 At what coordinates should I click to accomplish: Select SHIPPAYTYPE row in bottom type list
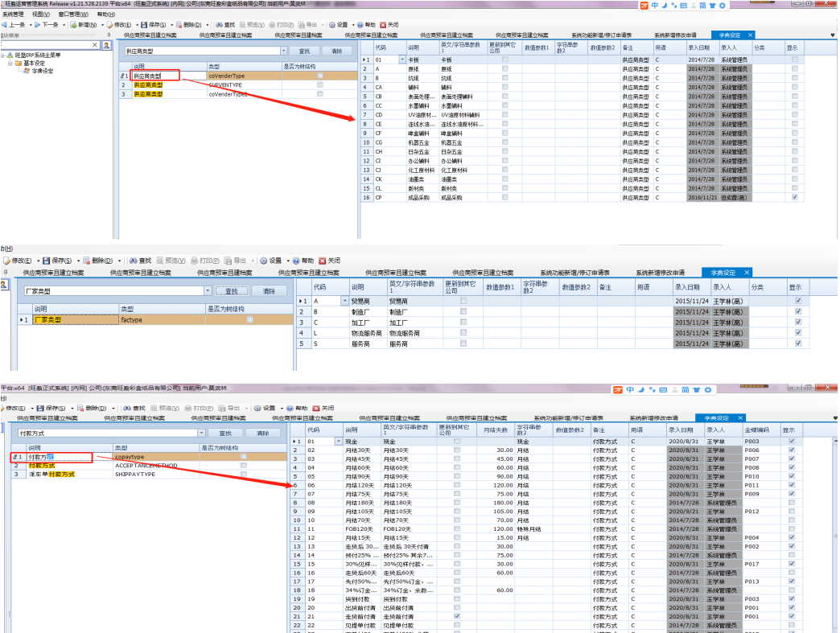pyautogui.click(x=149, y=474)
